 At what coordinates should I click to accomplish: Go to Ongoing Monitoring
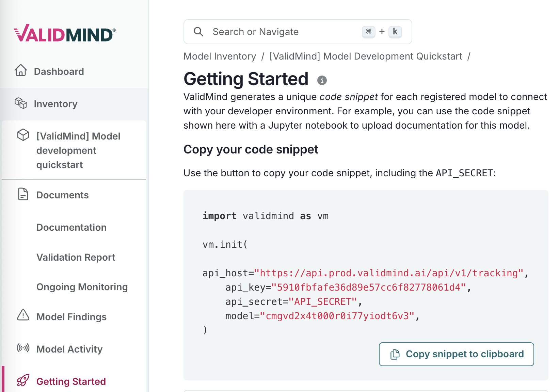click(x=82, y=287)
